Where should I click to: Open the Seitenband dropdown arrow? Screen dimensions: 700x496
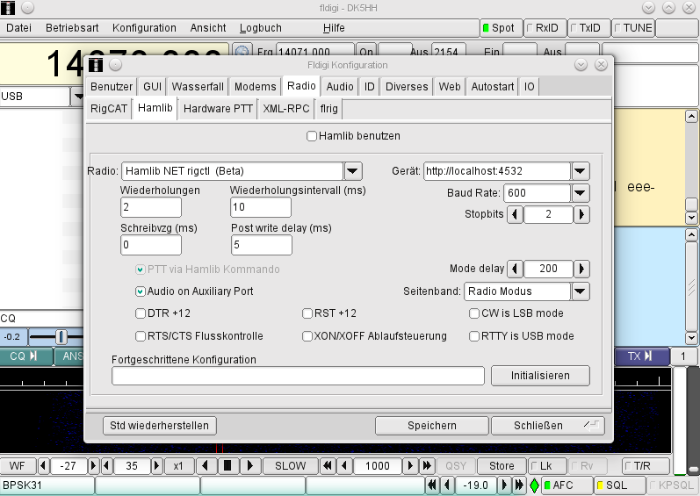coord(580,292)
